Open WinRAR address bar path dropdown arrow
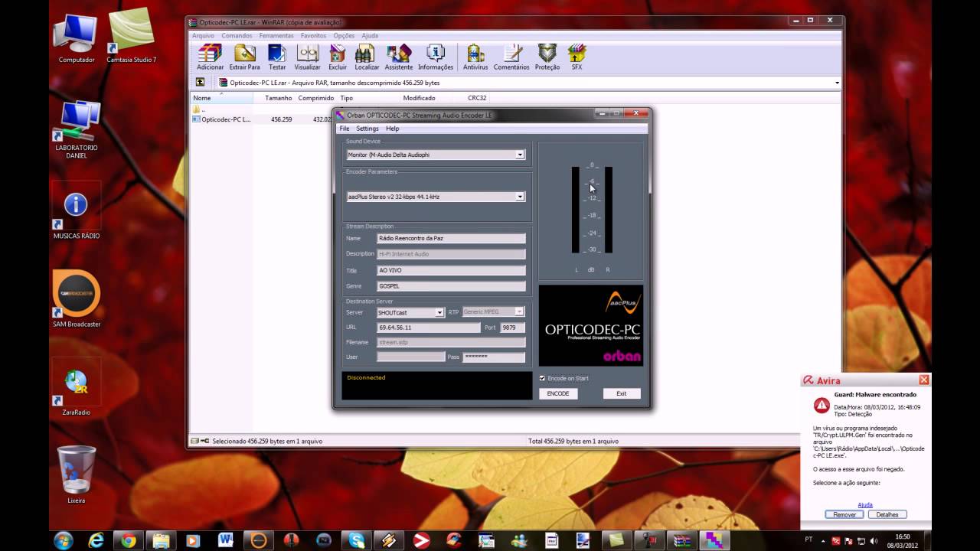The width and height of the screenshot is (980, 551). pos(837,83)
